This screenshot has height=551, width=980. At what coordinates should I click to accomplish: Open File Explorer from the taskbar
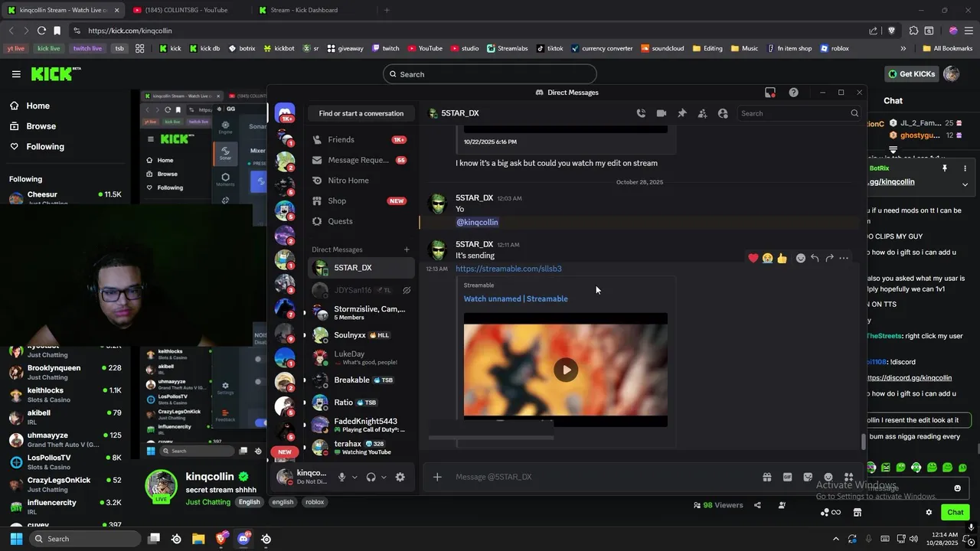198,539
